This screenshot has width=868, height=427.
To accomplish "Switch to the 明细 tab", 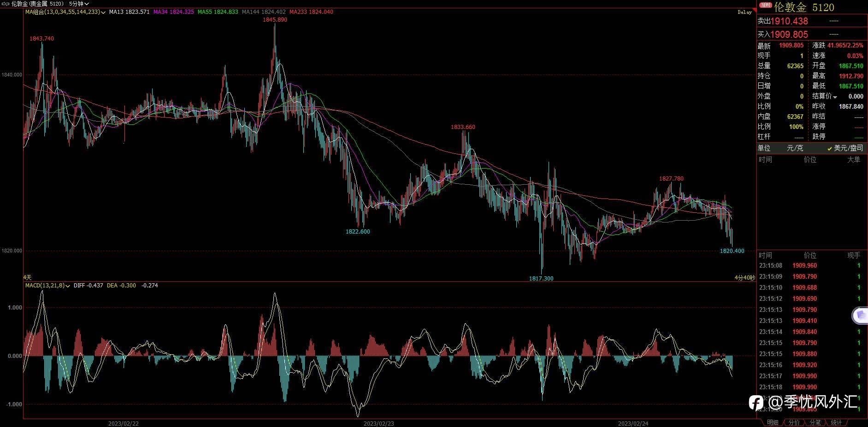I will click(773, 422).
